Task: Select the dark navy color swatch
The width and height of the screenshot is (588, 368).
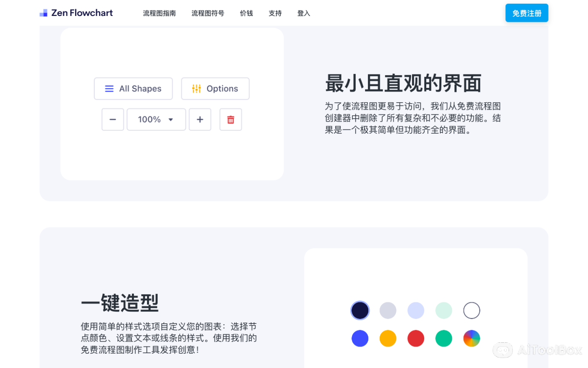Action: tap(360, 311)
